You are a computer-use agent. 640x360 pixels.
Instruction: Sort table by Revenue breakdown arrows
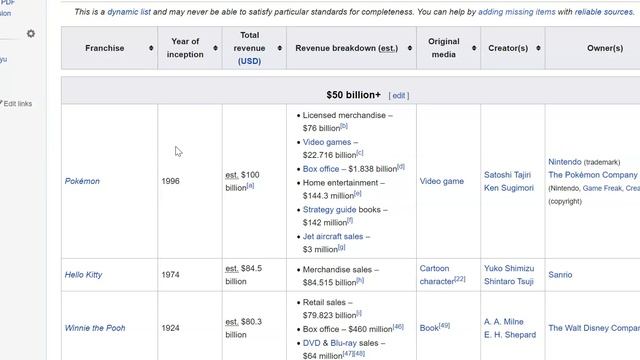[x=410, y=48]
